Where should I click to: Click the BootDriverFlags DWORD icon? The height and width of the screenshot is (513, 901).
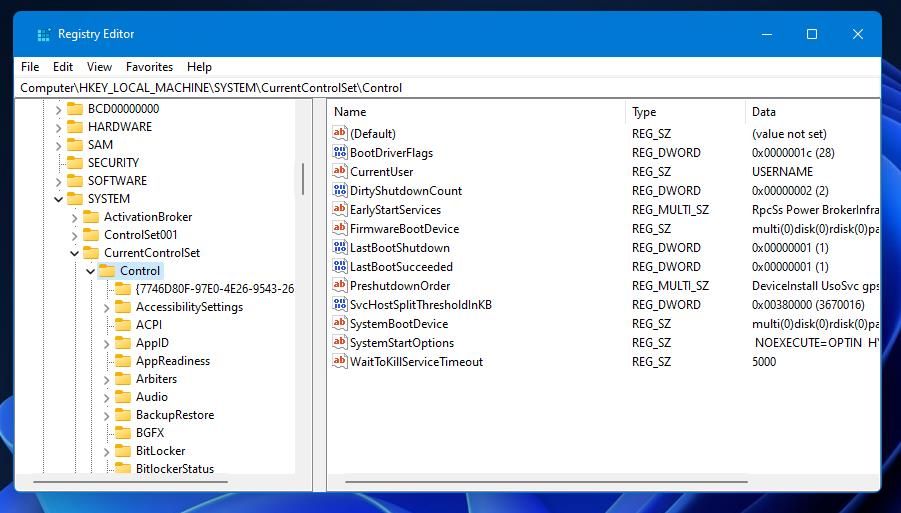[x=340, y=152]
